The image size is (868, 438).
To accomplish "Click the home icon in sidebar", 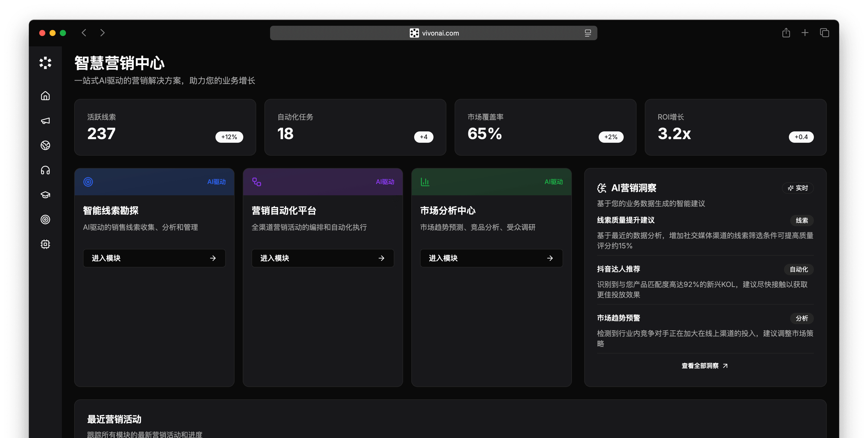I will tap(45, 96).
